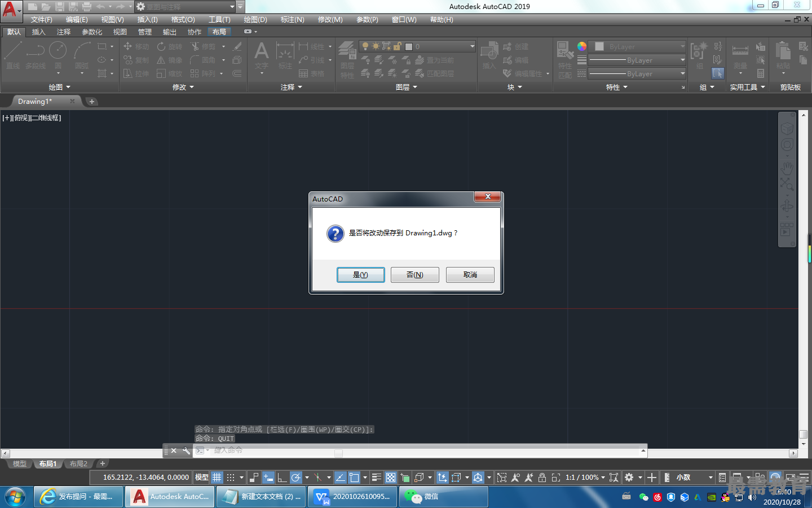Click the color wheel icon in 特性 panel
Viewport: 812px width, 508px height.
coord(582,46)
